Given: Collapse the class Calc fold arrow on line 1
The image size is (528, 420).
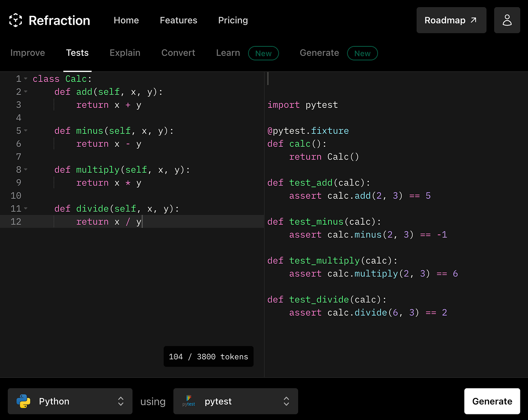Looking at the screenshot, I should tap(26, 79).
